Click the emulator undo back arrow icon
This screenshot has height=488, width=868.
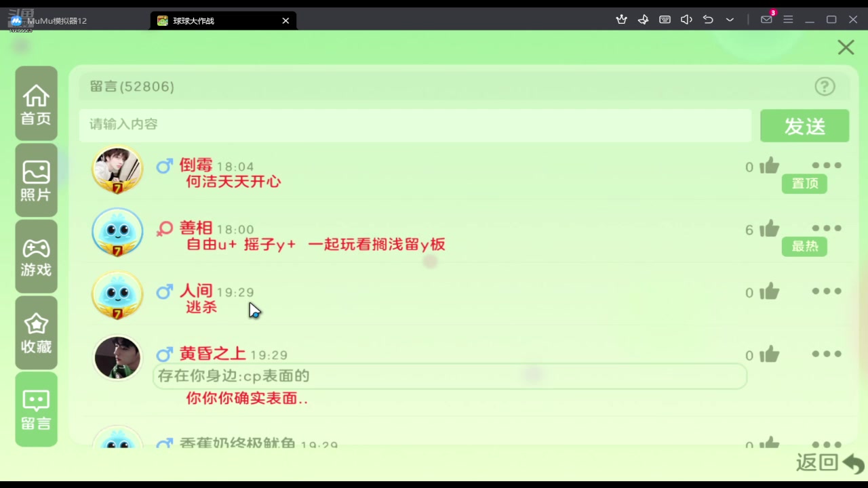tap(708, 20)
